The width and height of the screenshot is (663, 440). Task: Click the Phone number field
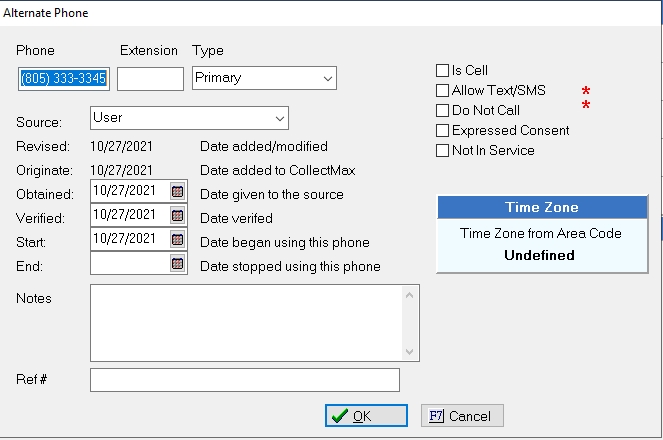point(63,78)
